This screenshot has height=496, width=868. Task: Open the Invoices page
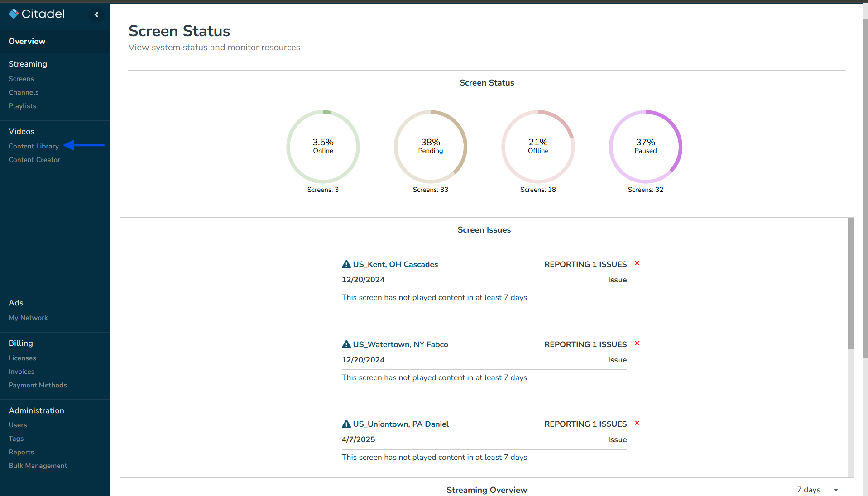coord(21,372)
